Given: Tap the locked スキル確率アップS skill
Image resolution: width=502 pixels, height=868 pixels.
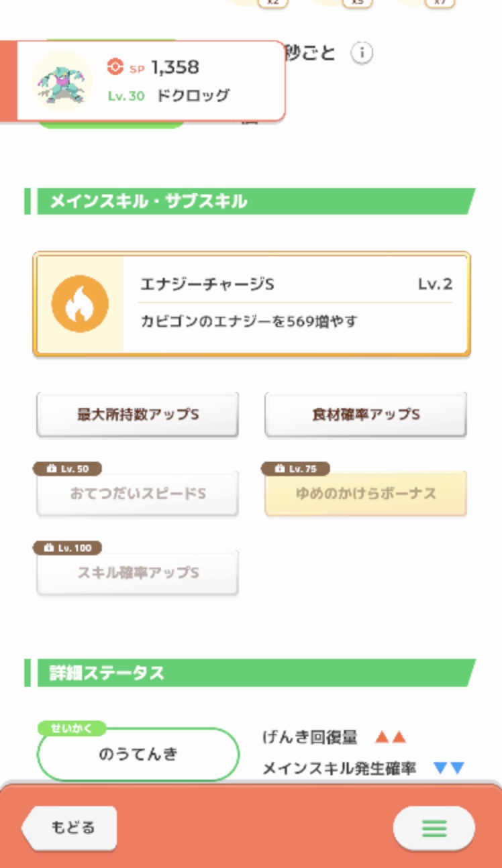Looking at the screenshot, I should pos(138,574).
